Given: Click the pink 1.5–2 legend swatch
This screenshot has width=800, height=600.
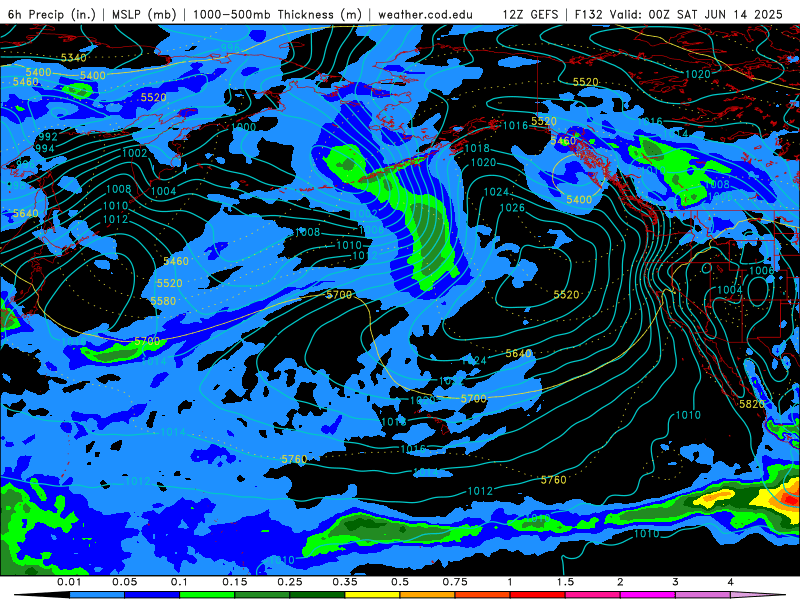Looking at the screenshot, I should pyautogui.click(x=593, y=595).
